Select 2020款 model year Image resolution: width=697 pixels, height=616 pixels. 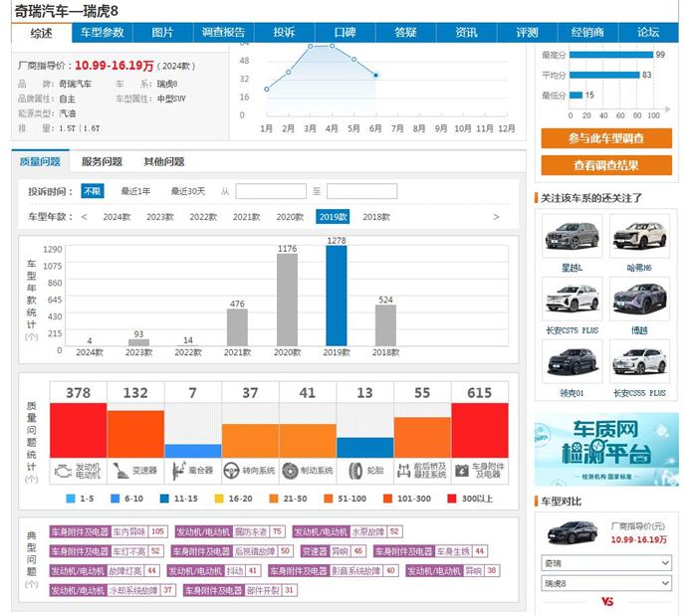[x=290, y=217]
